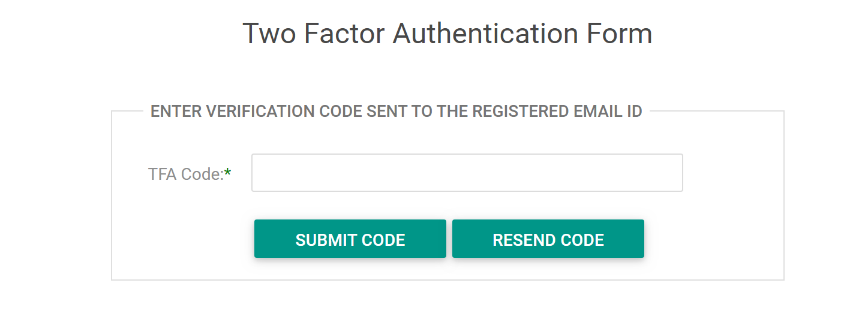
Task: Click the 'Enter verification code sent' legend text
Action: click(396, 112)
